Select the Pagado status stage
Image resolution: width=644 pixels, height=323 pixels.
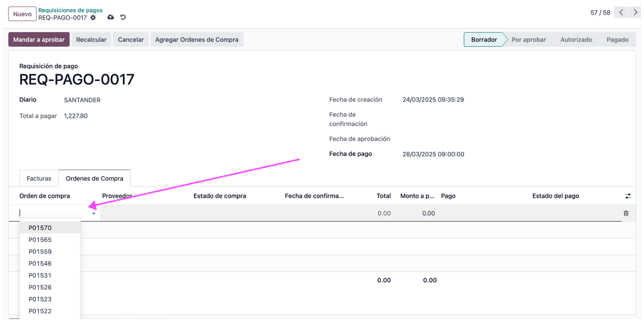617,40
